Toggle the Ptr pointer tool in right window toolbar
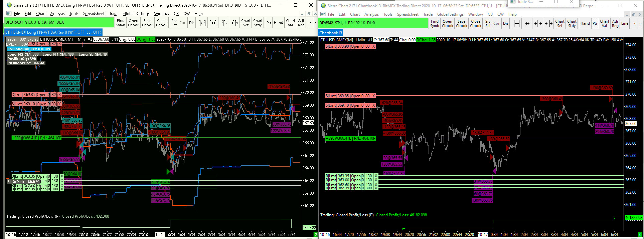Image resolution: width=644 pixels, height=239 pixels. click(x=595, y=23)
